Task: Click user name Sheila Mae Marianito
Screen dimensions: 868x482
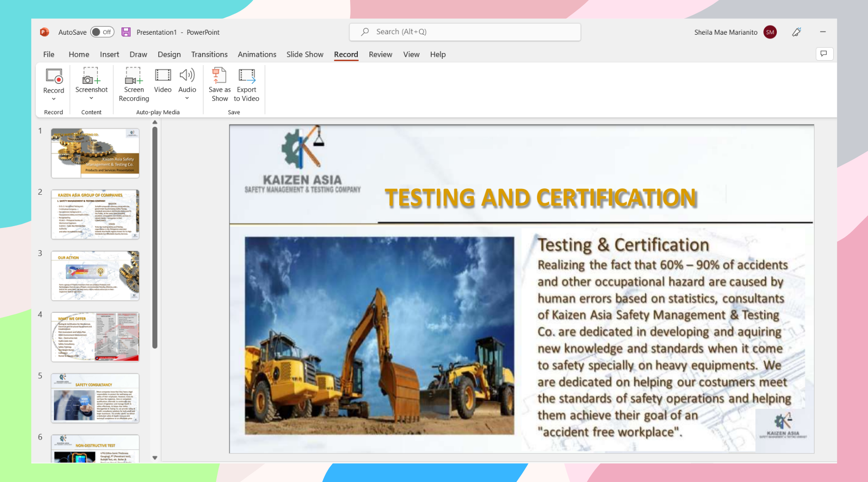Action: [x=726, y=32]
